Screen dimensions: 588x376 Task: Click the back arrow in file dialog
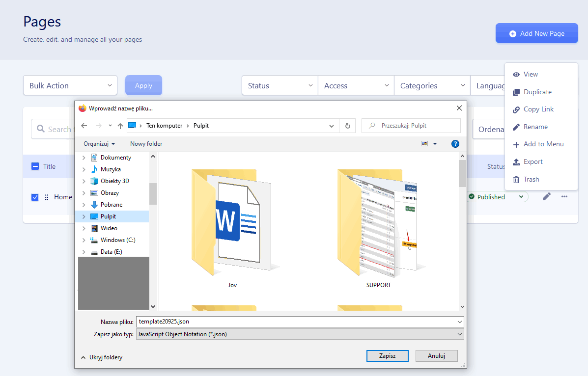coord(84,126)
